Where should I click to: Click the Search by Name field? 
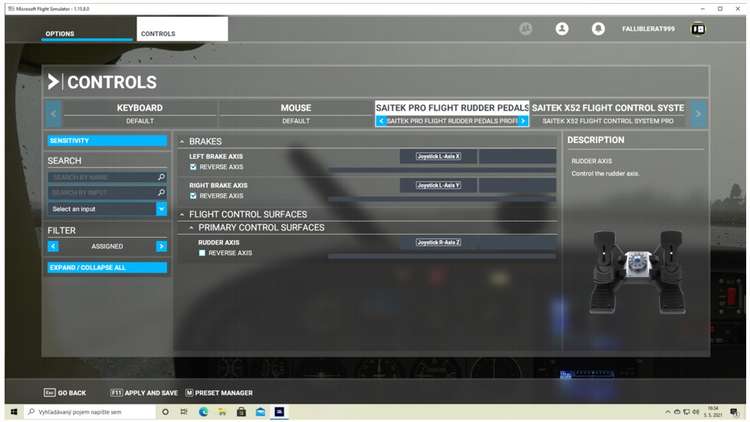(101, 177)
